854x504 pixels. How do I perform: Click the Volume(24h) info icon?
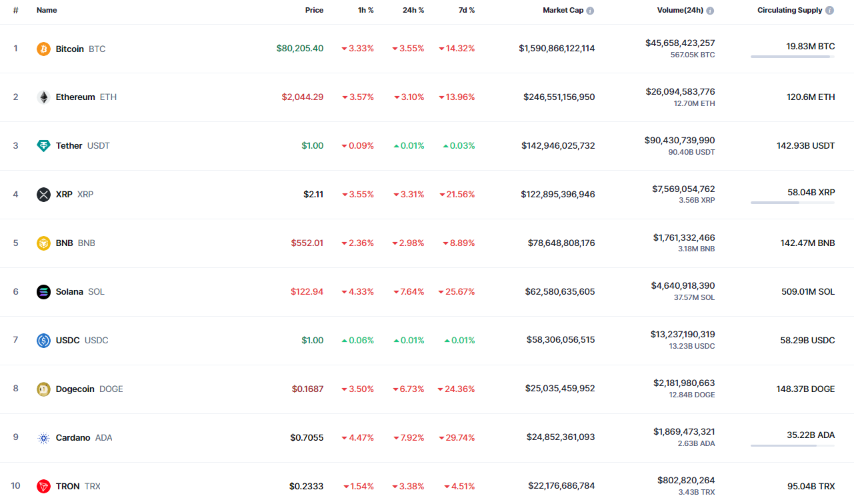(x=710, y=11)
